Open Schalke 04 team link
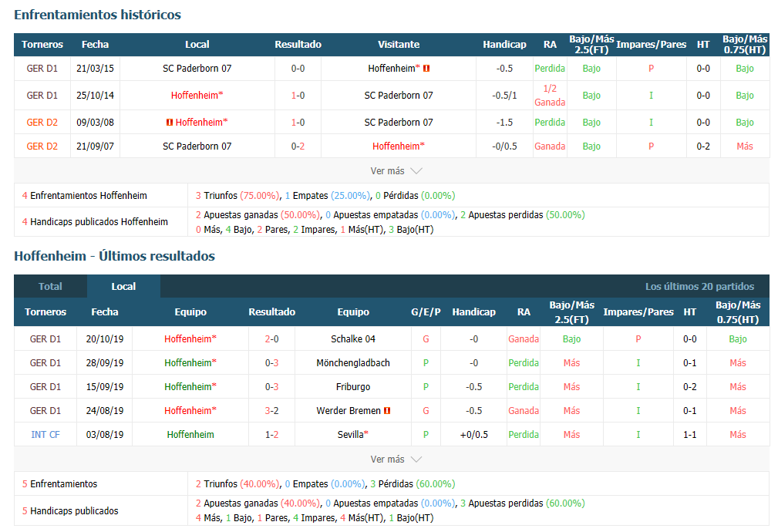Viewport: 778px width, 532px height. (353, 339)
